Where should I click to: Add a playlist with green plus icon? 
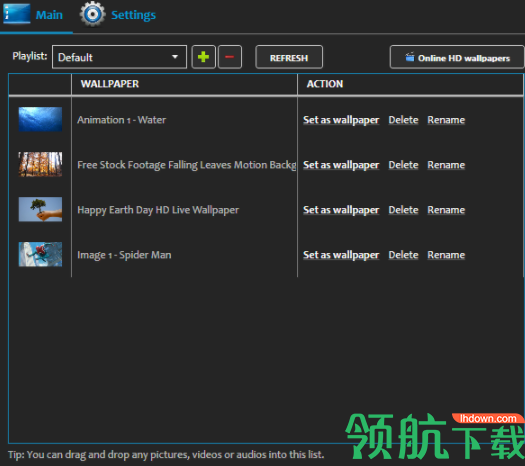[203, 57]
